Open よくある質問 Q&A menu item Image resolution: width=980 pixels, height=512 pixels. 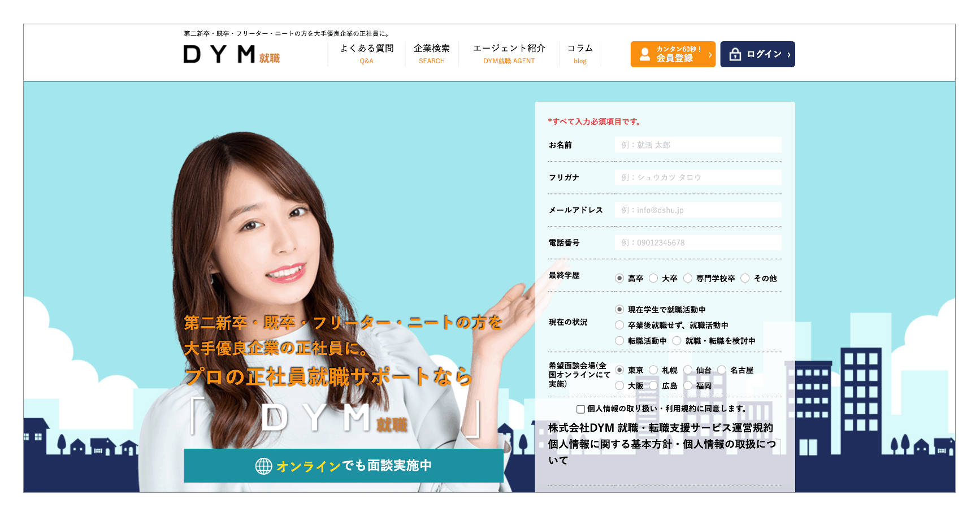pyautogui.click(x=366, y=54)
